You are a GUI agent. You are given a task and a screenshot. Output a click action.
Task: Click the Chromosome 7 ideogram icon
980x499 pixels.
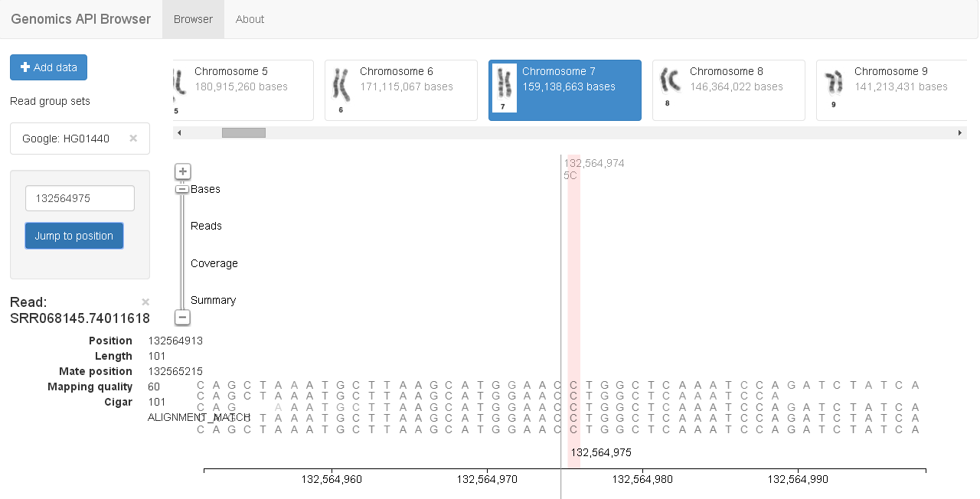(504, 89)
